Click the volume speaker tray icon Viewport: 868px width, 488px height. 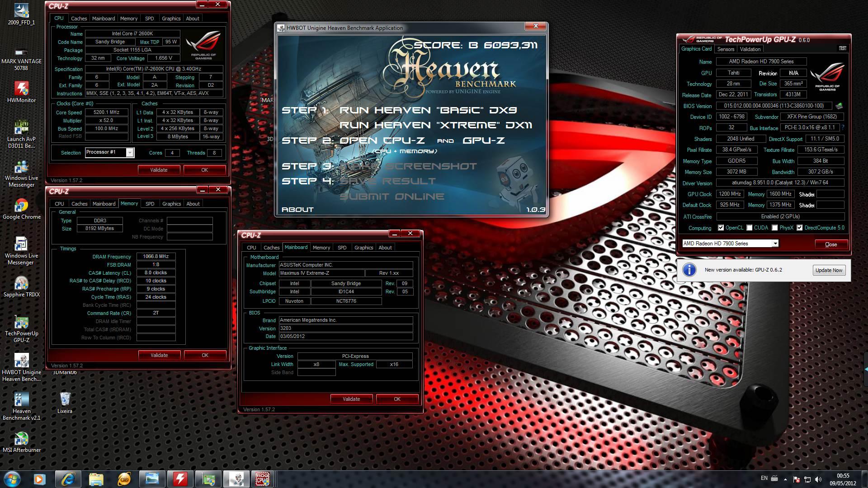click(817, 479)
